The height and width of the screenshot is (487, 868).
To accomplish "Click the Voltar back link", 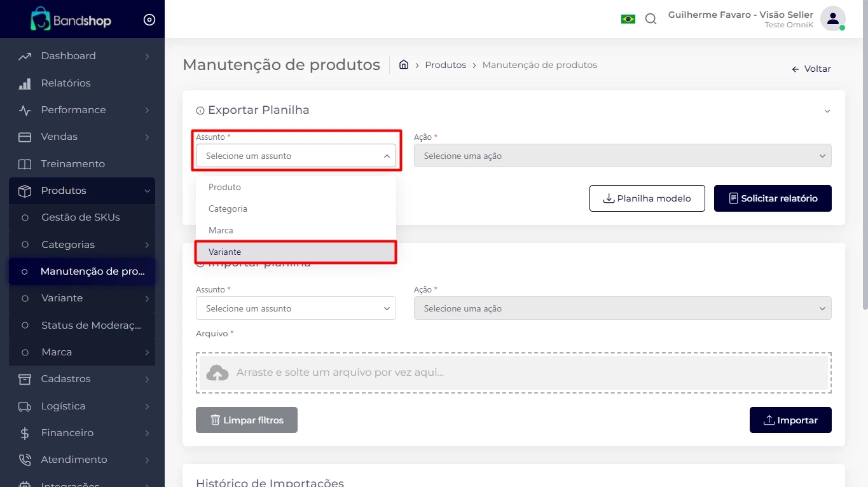I will coord(811,69).
